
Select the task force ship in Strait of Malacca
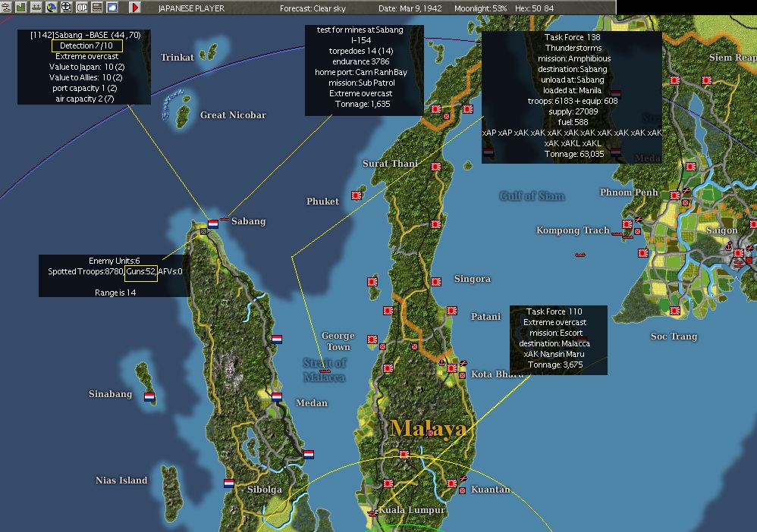coord(325,371)
